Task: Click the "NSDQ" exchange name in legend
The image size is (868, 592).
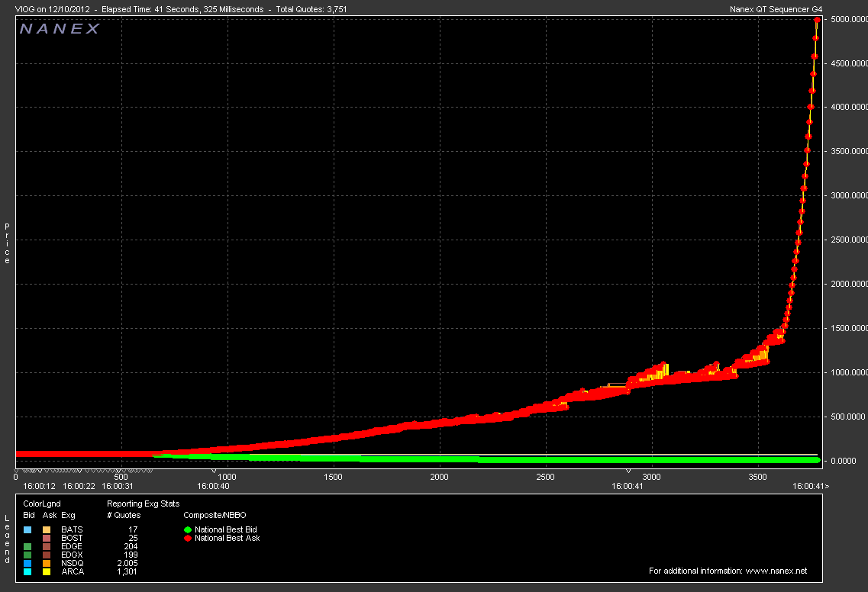Action: 73,563
